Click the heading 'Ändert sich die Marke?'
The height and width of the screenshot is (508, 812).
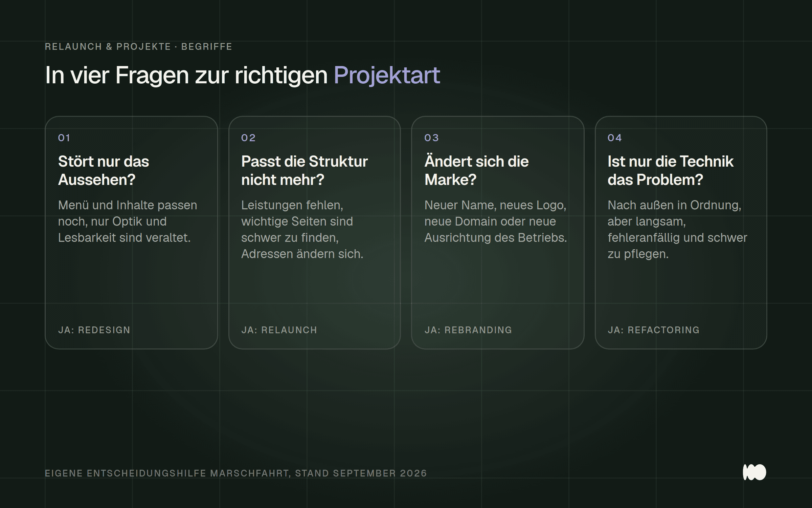click(476, 170)
